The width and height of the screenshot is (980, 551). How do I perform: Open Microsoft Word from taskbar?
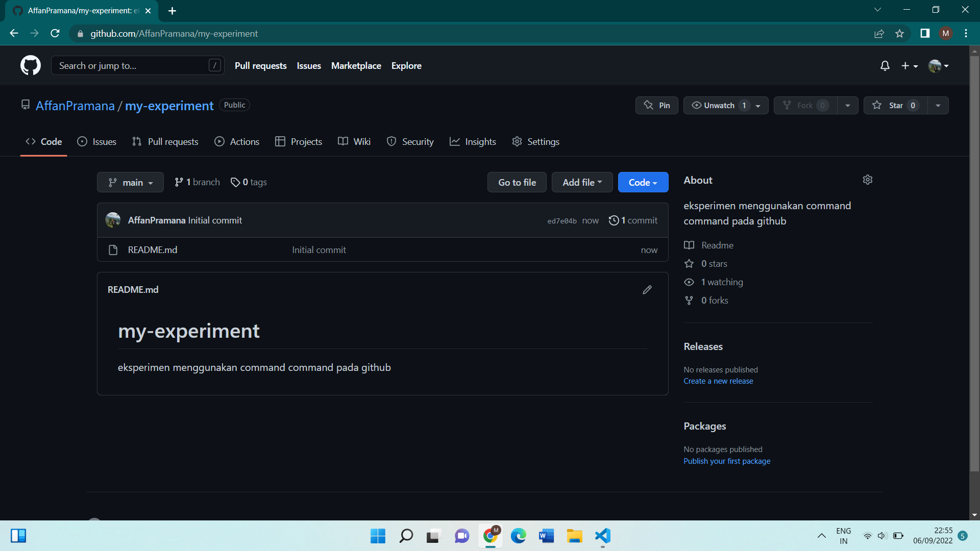[546, 536]
